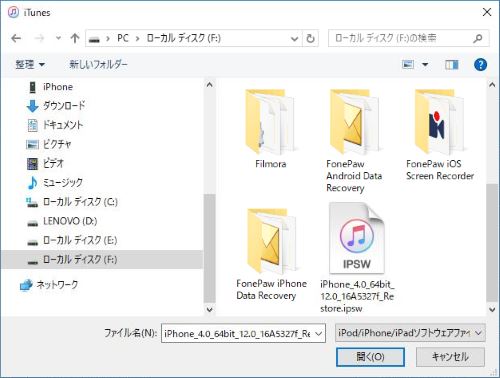500x378 pixels.
Task: Close the iTunes file dialog
Action: [487, 12]
